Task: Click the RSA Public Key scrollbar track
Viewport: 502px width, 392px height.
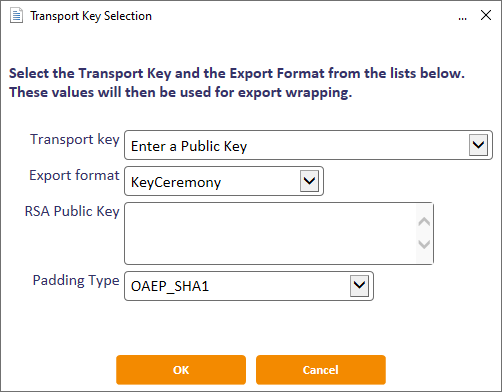Action: click(x=424, y=233)
